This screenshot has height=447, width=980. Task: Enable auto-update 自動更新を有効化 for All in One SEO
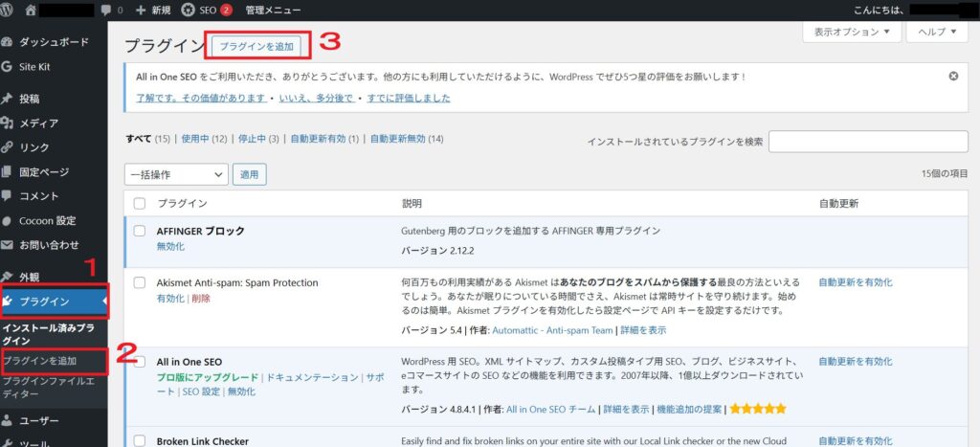(856, 362)
